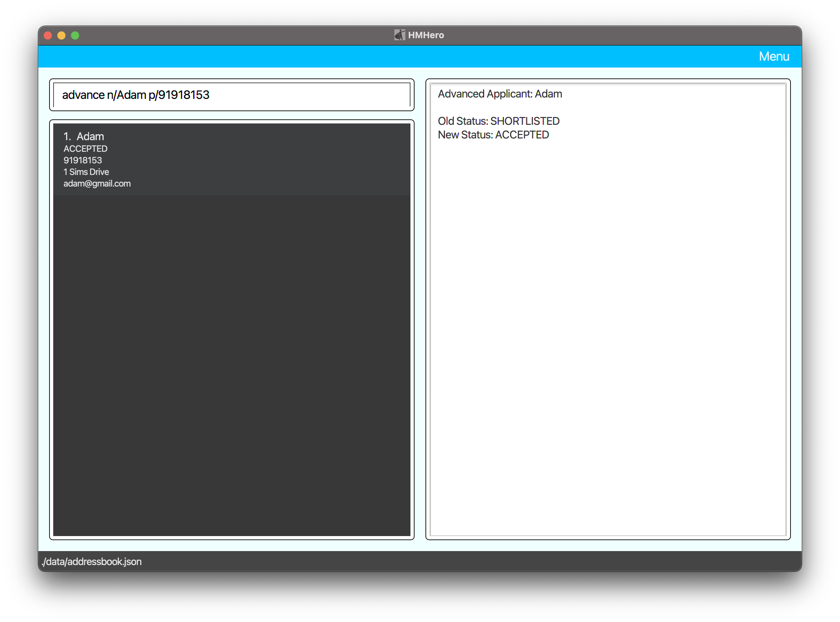Click the command input containing the advance command
The image size is (840, 622).
(x=231, y=95)
